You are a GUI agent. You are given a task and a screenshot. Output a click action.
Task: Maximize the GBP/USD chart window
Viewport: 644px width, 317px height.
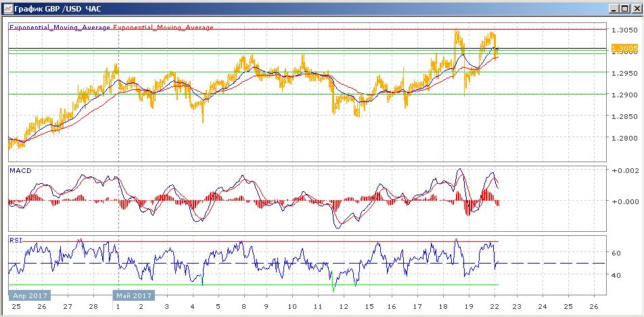624,8
